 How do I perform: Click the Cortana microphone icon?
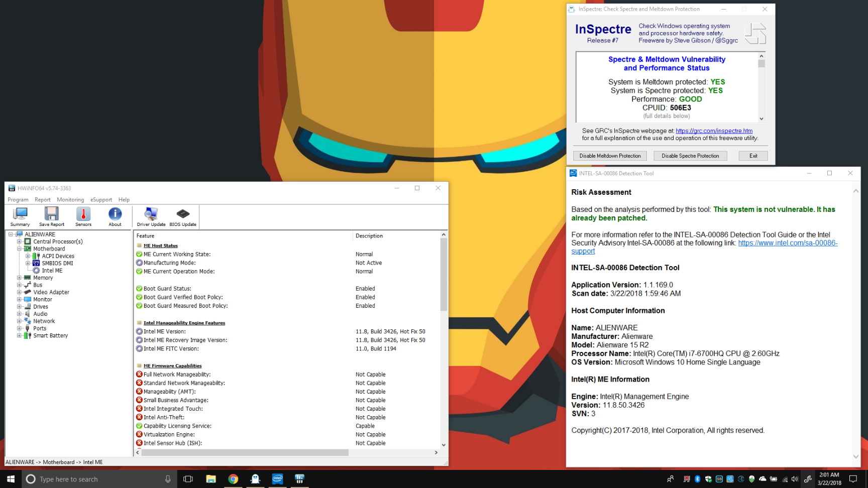168,479
